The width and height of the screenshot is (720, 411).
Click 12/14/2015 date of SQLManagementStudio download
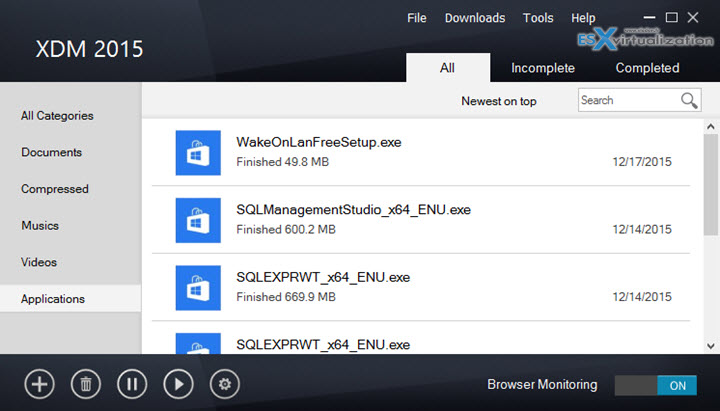(642, 229)
